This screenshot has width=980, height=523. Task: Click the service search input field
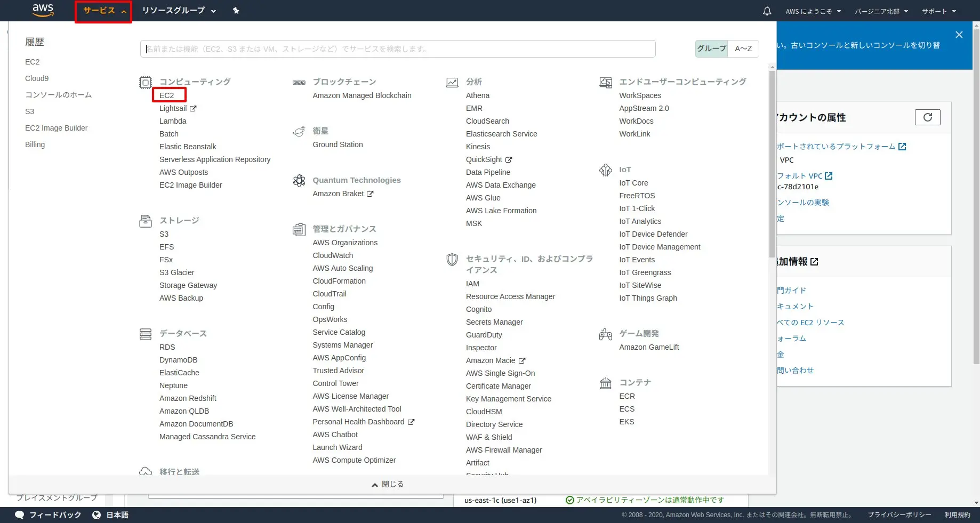pyautogui.click(x=398, y=49)
